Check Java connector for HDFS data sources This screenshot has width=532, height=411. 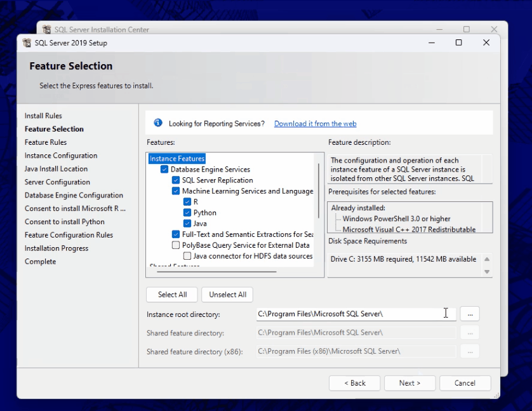pos(187,256)
